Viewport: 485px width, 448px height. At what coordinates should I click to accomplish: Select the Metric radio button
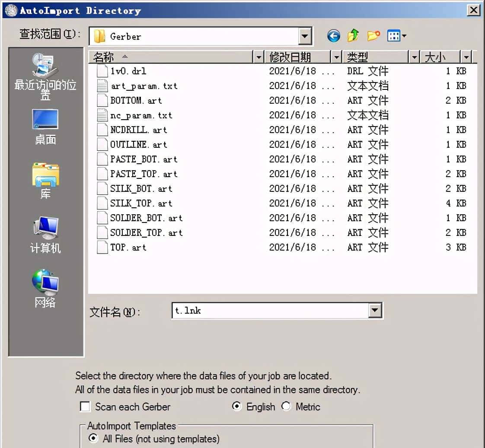285,407
